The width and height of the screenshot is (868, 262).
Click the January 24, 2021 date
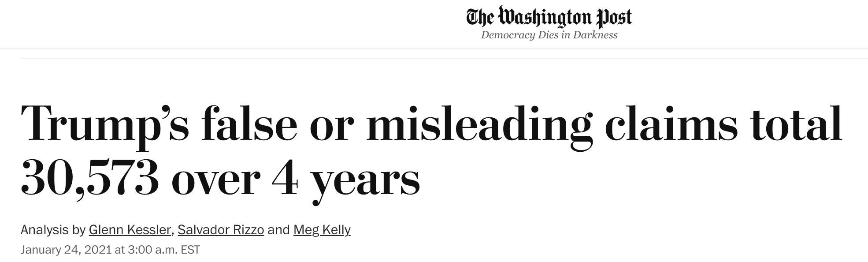pos(66,250)
